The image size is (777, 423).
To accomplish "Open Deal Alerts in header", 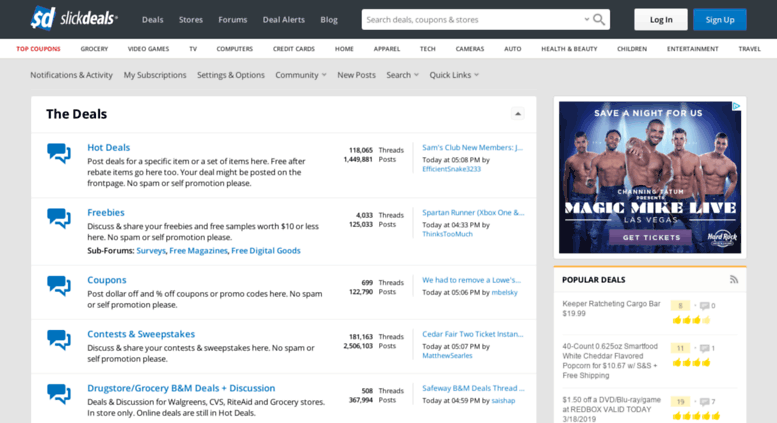I will [x=284, y=20].
